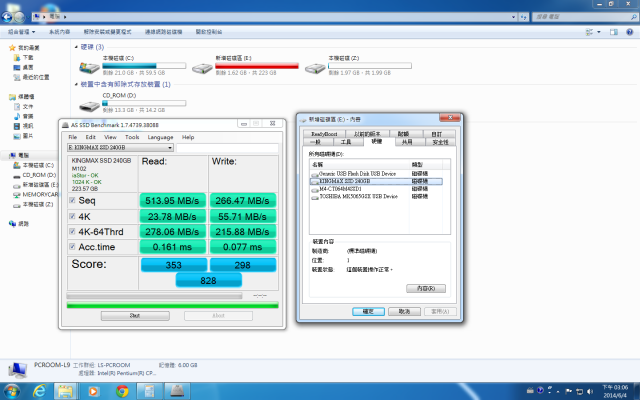
Task: Open the Windows Start menu orb
Action: pyautogui.click(x=11, y=391)
